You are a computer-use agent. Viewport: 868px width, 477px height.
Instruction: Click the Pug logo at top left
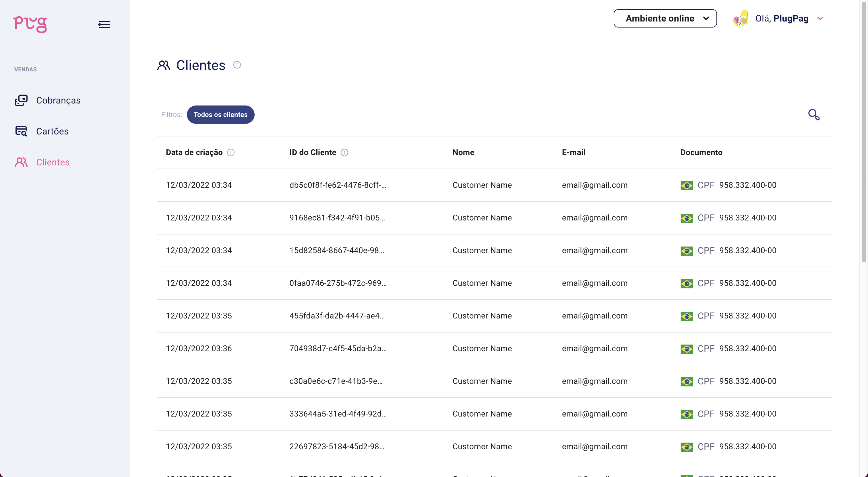point(30,24)
